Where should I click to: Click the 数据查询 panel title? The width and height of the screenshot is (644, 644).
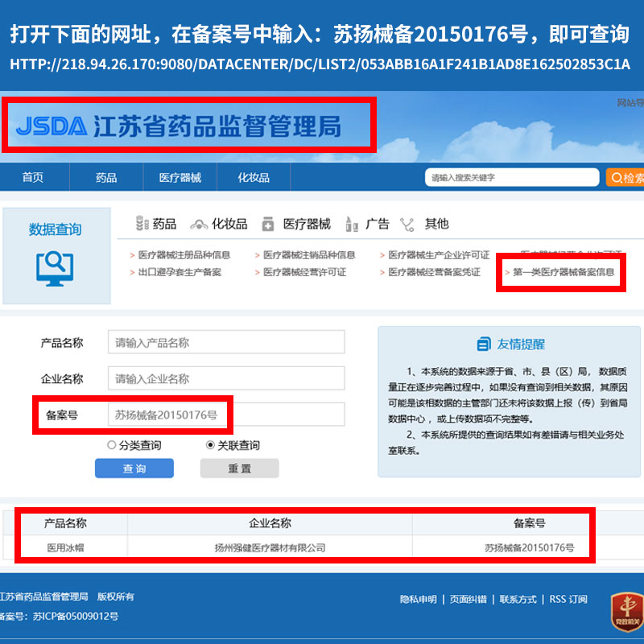point(55,229)
